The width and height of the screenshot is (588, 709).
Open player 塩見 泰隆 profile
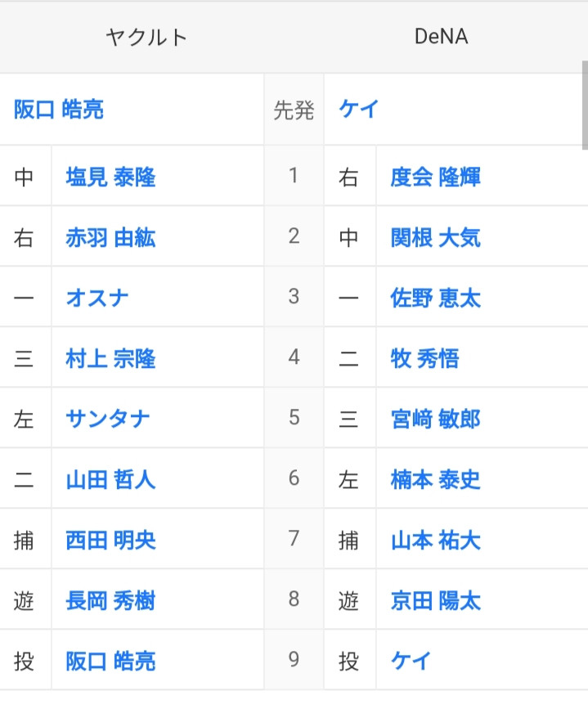111,177
